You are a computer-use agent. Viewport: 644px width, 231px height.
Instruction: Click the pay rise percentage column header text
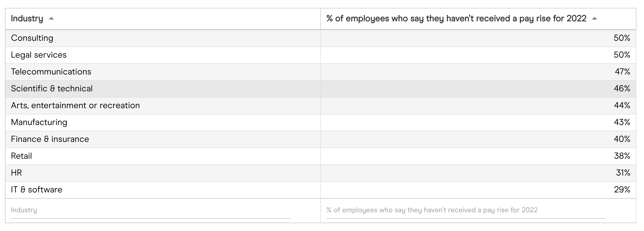456,18
